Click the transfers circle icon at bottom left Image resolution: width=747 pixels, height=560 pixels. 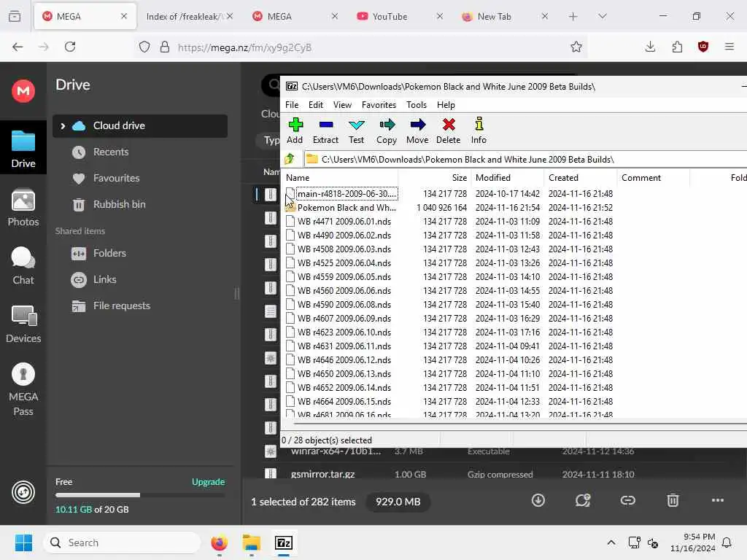[23, 492]
